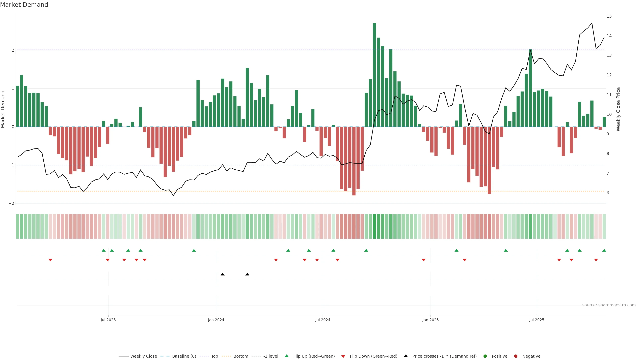Hide the Top dotted line series

click(214, 356)
